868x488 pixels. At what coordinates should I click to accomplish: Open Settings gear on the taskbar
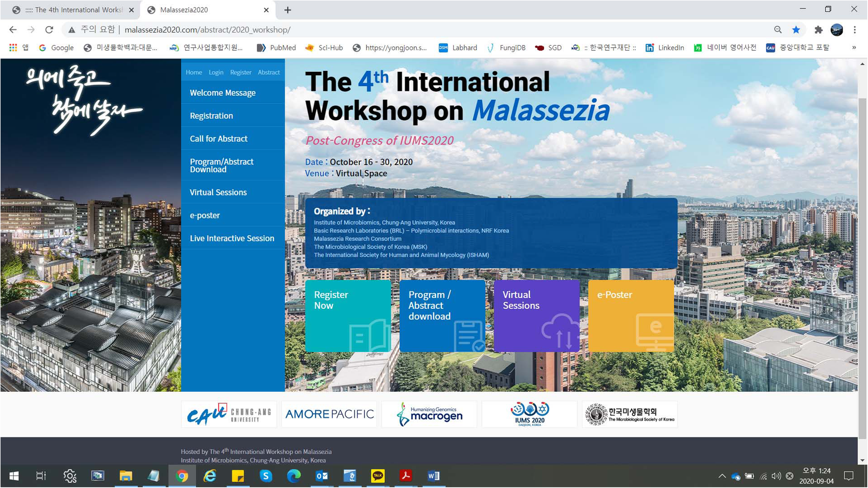[x=70, y=476]
